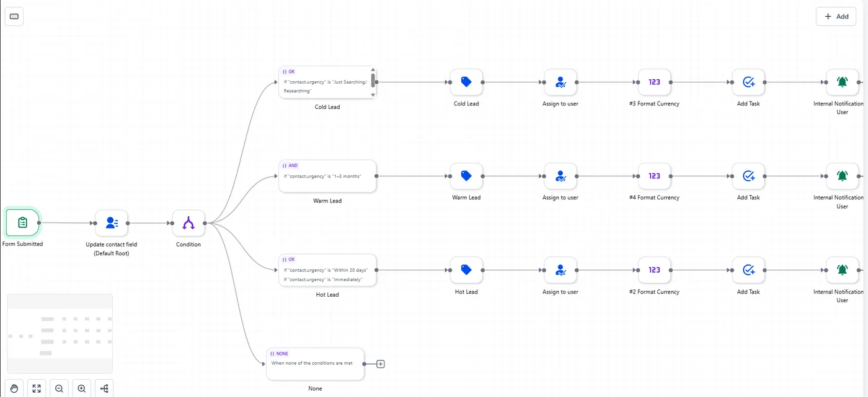
Task: Select the #3 Format Currency node
Action: click(x=654, y=82)
